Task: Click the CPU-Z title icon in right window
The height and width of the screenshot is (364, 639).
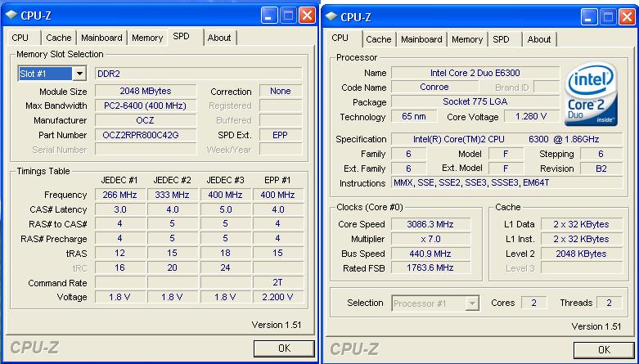Action: point(331,16)
